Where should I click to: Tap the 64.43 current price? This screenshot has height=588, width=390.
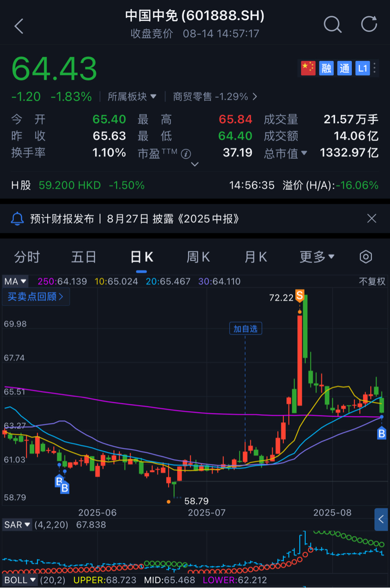(54, 69)
